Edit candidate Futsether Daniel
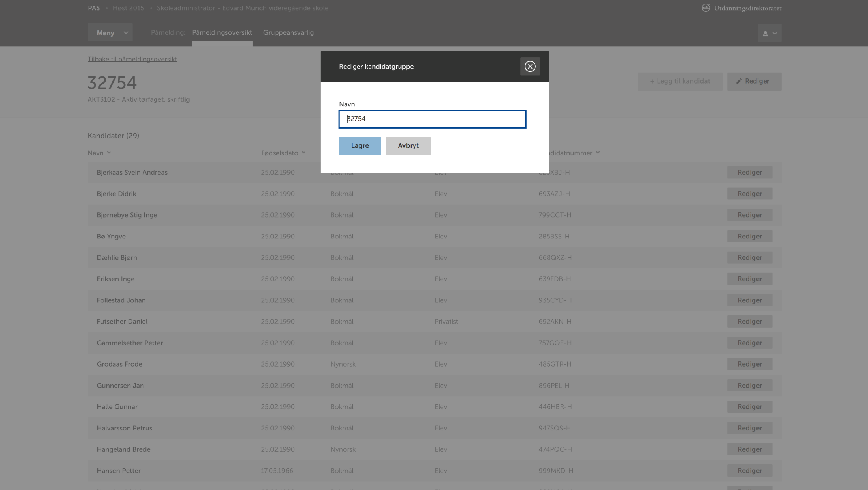 tap(749, 322)
